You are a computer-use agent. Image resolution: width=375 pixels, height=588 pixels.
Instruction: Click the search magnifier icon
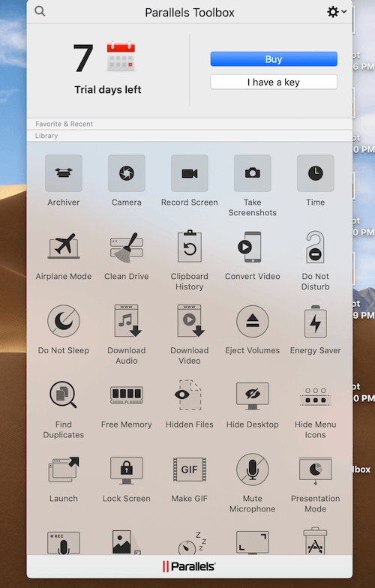click(x=40, y=11)
